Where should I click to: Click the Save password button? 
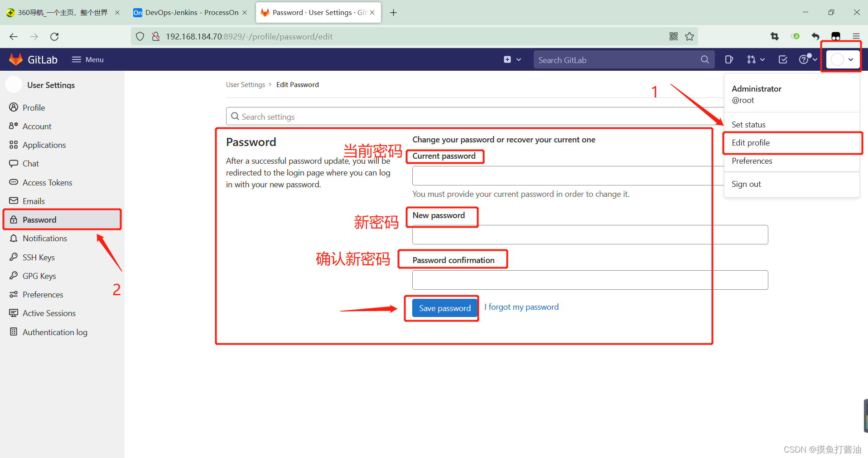pos(445,308)
